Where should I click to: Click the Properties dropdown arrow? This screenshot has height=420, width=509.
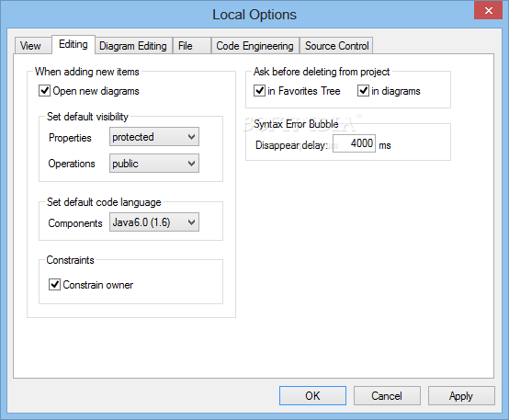coord(191,137)
